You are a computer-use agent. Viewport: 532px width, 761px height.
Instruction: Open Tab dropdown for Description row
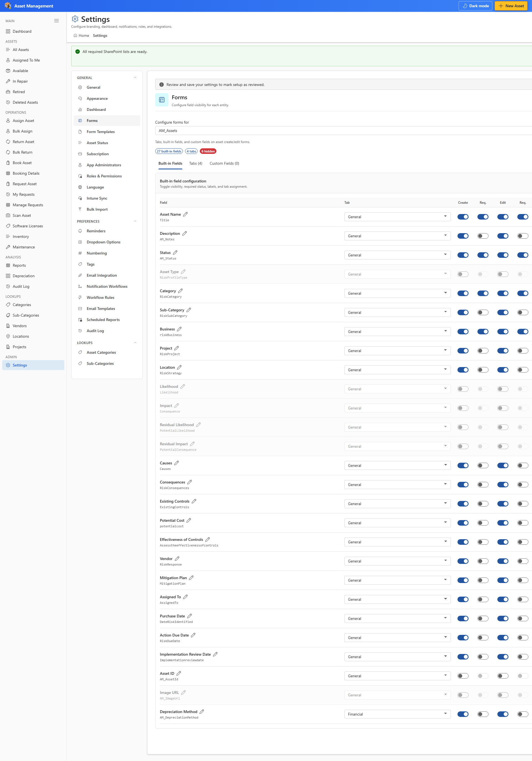coord(397,236)
